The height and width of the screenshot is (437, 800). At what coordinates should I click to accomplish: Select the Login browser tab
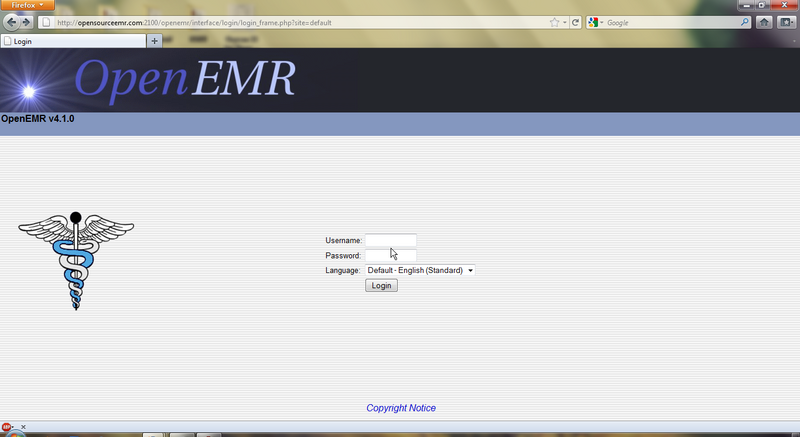73,41
